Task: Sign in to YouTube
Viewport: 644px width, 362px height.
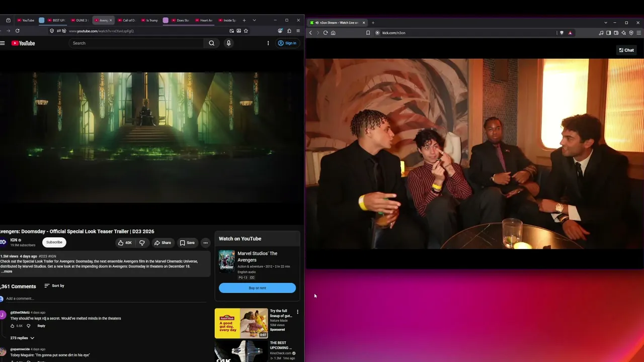Action: (x=287, y=43)
